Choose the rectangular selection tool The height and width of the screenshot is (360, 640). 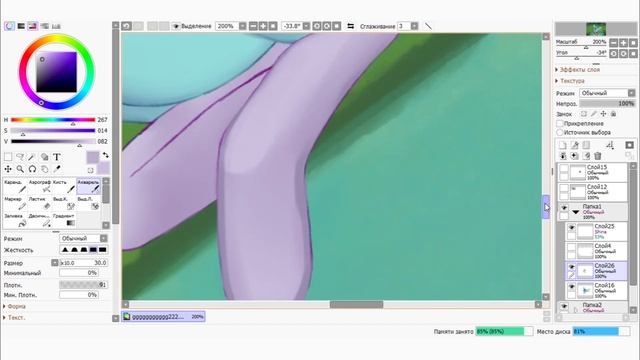point(8,157)
